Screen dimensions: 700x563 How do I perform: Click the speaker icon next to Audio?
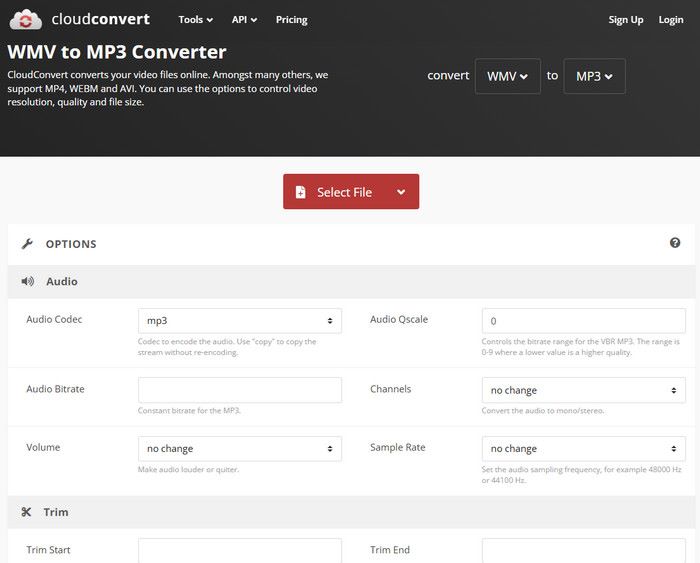click(x=28, y=281)
